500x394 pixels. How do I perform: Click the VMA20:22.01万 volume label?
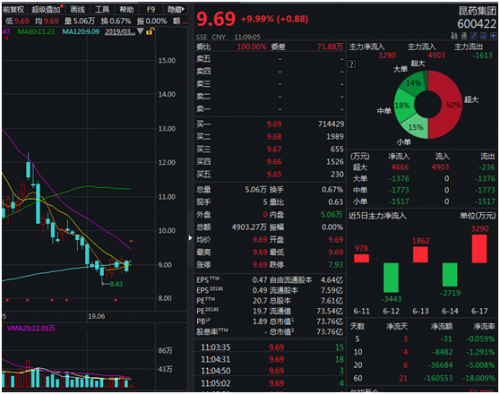pyautogui.click(x=31, y=328)
